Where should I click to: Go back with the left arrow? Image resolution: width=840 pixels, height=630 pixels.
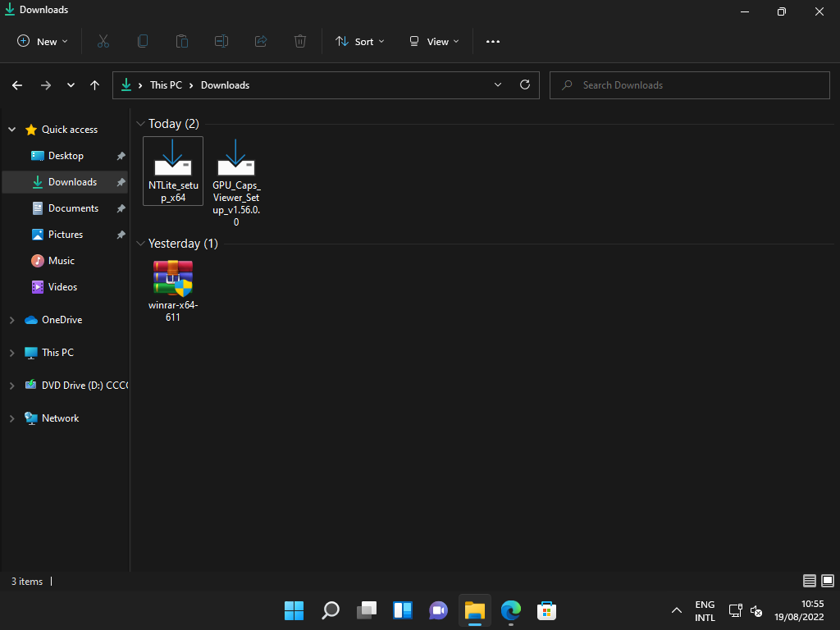17,85
